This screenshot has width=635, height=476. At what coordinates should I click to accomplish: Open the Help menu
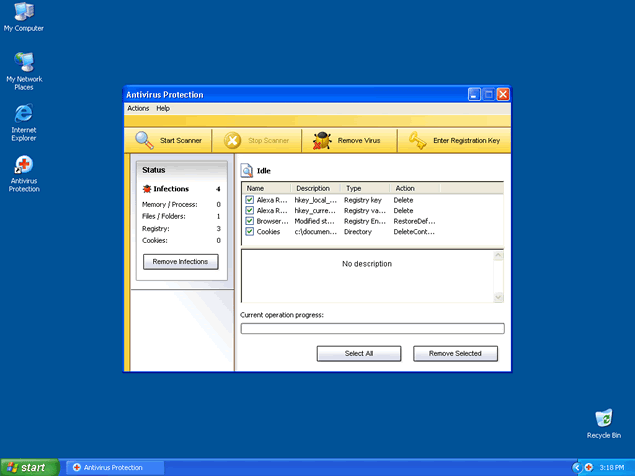pyautogui.click(x=163, y=108)
